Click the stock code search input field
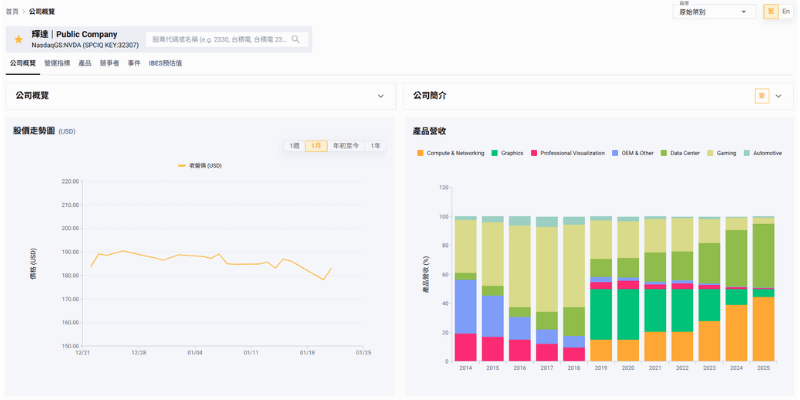This screenshot has width=800, height=400. 220,40
